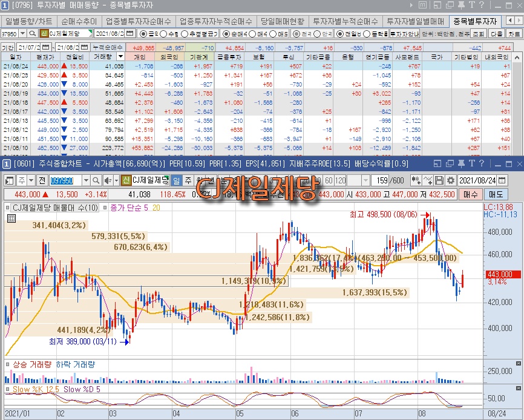
Task: Click 기관계 column header
Action: point(199,57)
